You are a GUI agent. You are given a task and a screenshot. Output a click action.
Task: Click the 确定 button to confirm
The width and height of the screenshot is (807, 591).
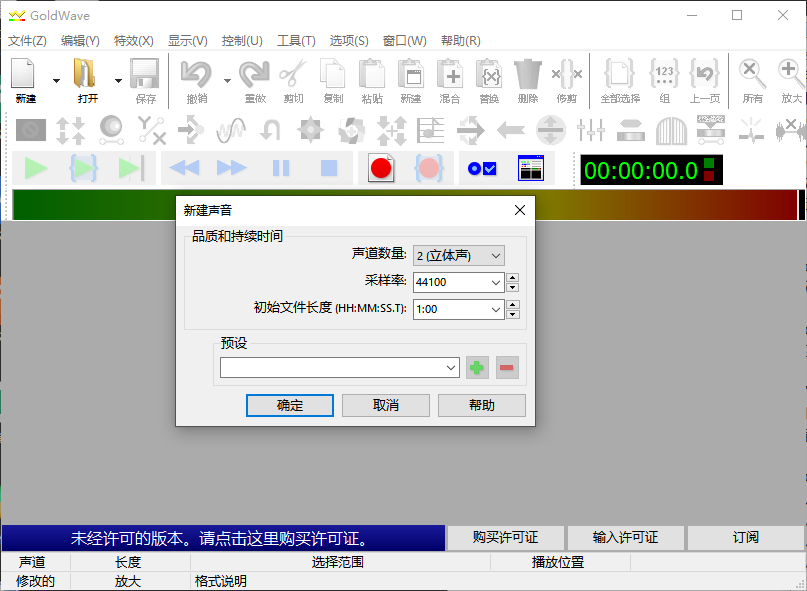(x=289, y=405)
